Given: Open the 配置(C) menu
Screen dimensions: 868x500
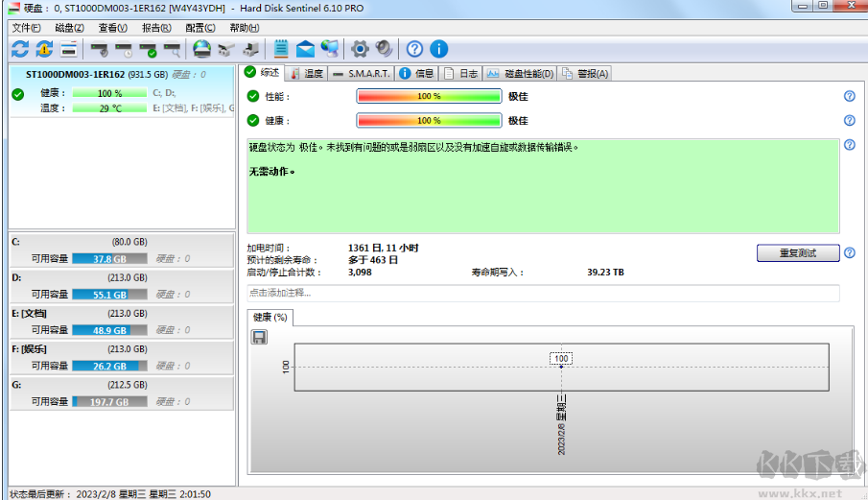Looking at the screenshot, I should click(199, 28).
